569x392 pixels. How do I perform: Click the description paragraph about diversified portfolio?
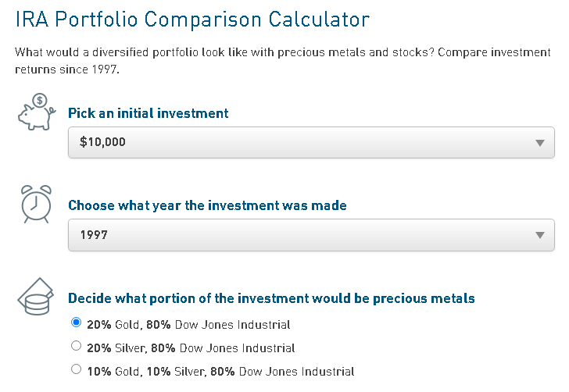coord(281,61)
